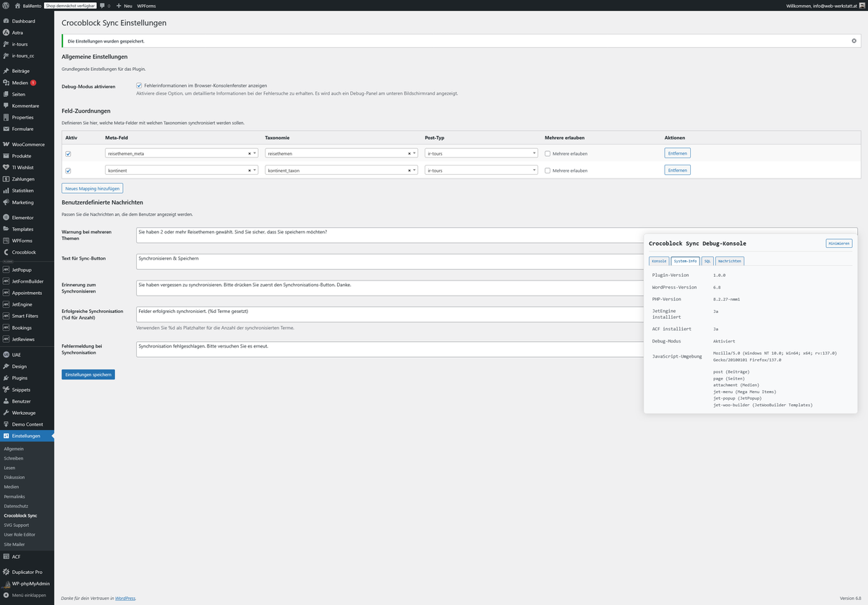Open the reisethemen Taxonomie dropdown
The width and height of the screenshot is (868, 605).
341,153
